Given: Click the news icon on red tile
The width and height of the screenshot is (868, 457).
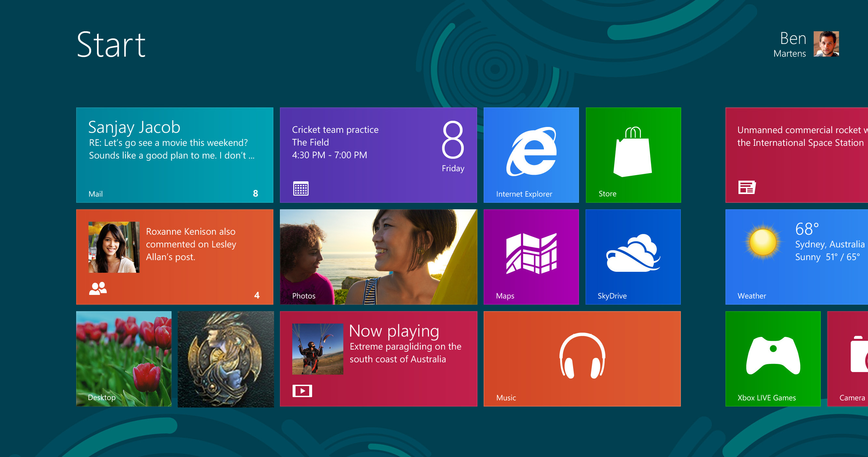Looking at the screenshot, I should (747, 187).
